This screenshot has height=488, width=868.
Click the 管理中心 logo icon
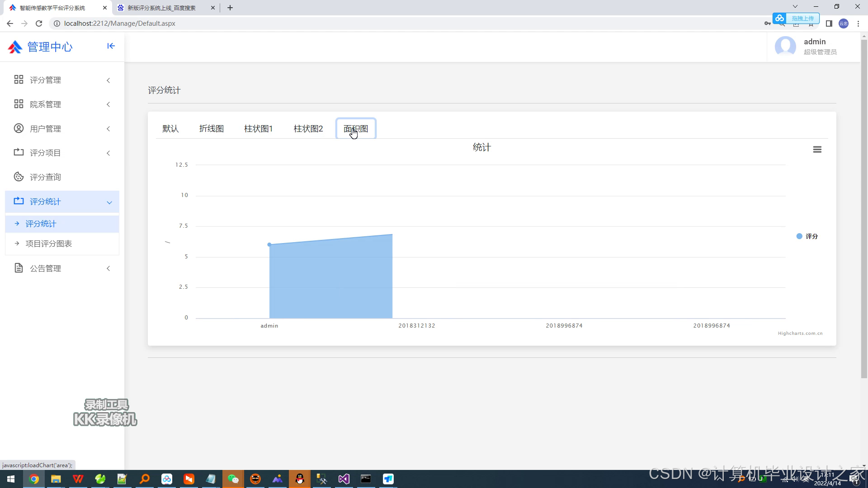tap(15, 47)
